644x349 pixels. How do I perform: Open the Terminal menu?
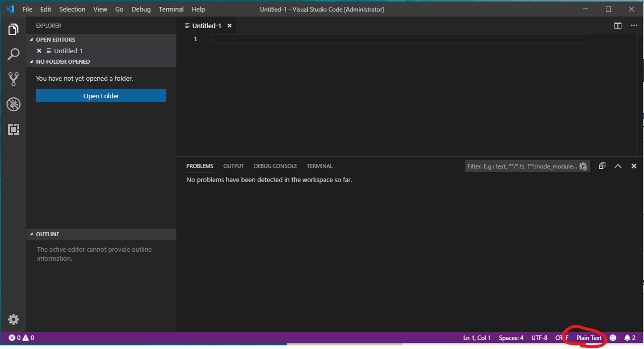click(170, 9)
